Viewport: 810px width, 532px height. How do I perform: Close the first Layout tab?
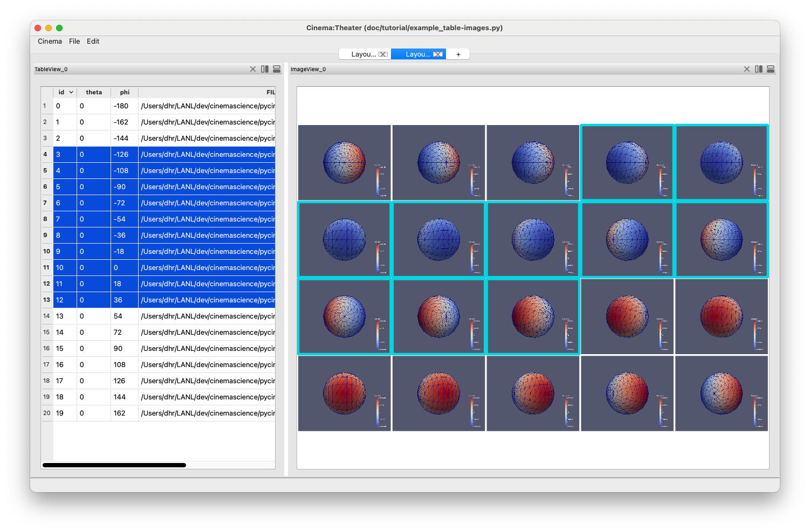383,54
